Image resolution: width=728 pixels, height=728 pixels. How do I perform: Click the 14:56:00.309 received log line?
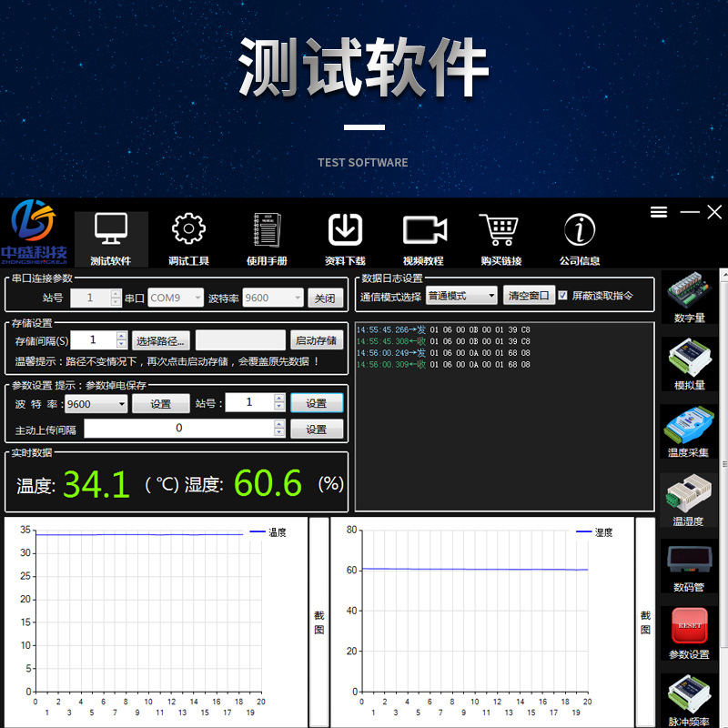[x=443, y=365]
